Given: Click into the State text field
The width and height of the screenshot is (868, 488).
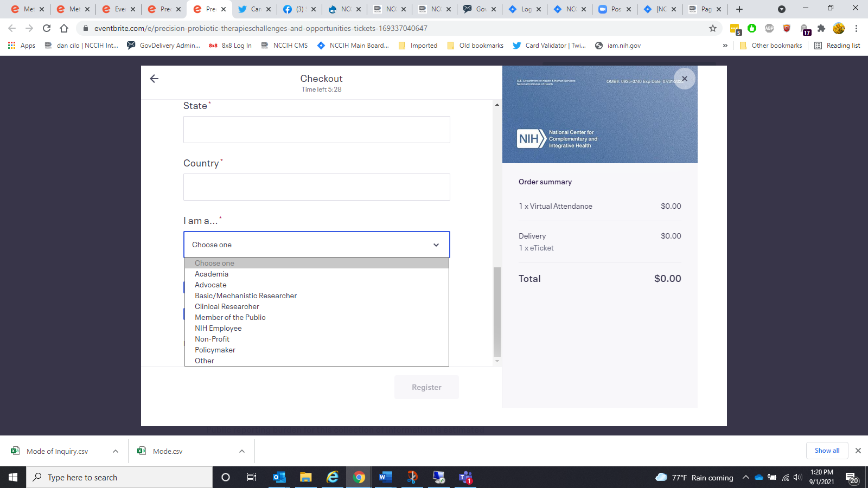Looking at the screenshot, I should [316, 130].
